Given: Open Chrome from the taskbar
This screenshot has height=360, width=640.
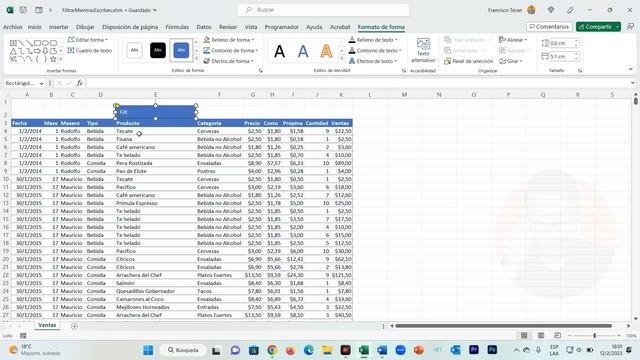Looking at the screenshot, I should point(272,350).
